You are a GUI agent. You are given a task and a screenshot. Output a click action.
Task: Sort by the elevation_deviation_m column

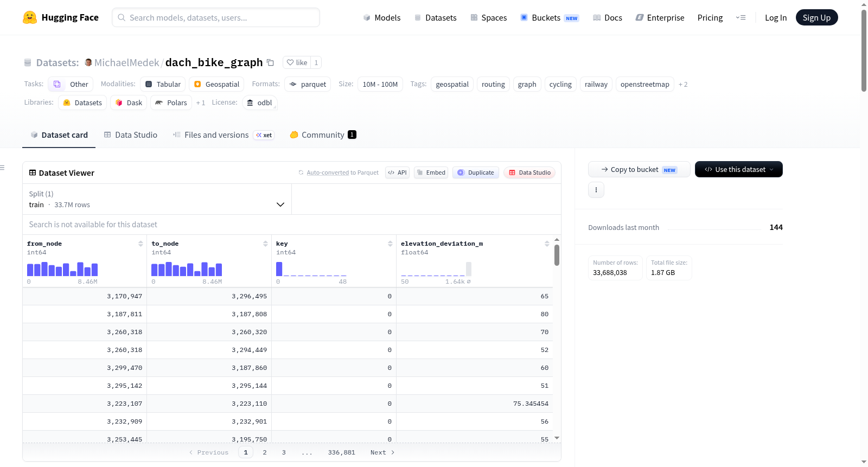click(x=547, y=244)
